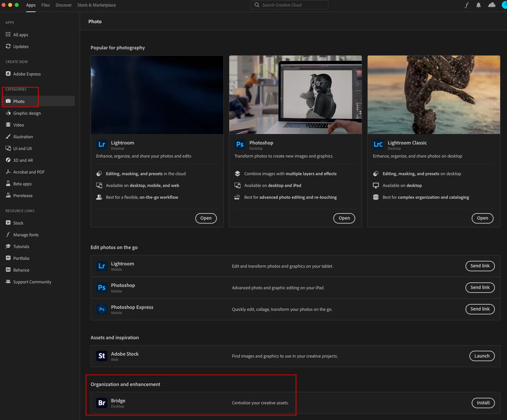Click the Lightroom Classic diver thumbnail

click(434, 95)
